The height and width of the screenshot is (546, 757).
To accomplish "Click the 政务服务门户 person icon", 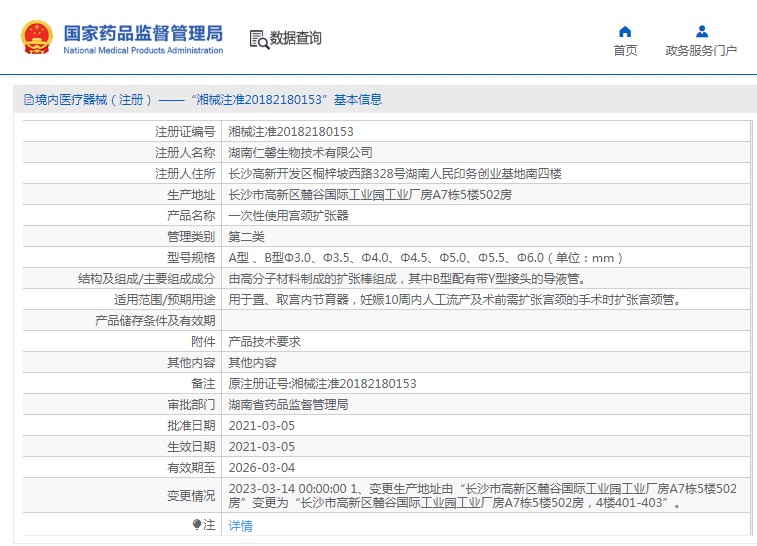I will click(x=701, y=32).
